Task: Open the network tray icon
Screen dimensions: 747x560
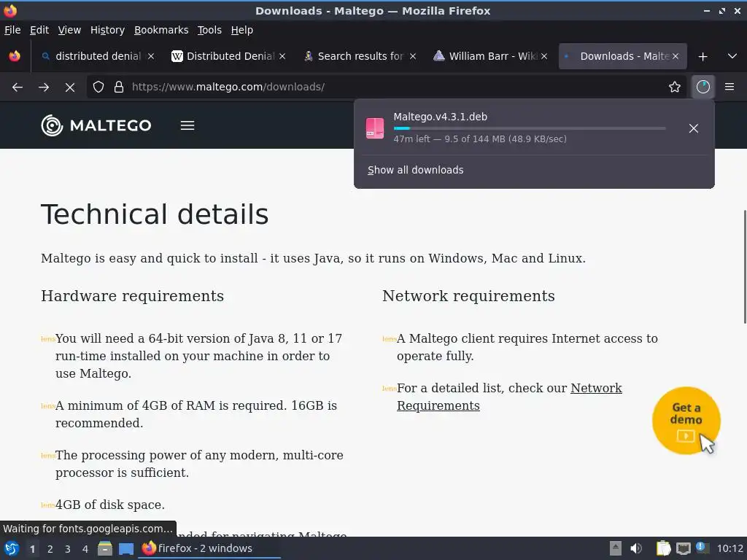Action: pyautogui.click(x=683, y=548)
